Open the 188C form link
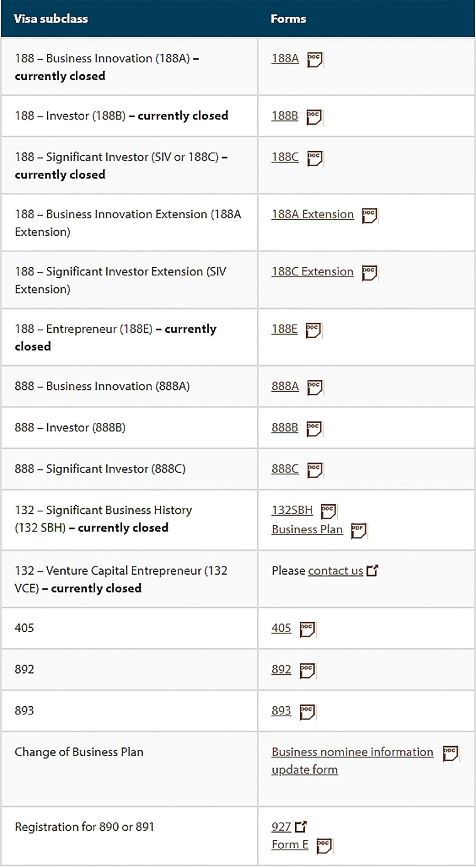This screenshot has width=476, height=868. [x=285, y=157]
